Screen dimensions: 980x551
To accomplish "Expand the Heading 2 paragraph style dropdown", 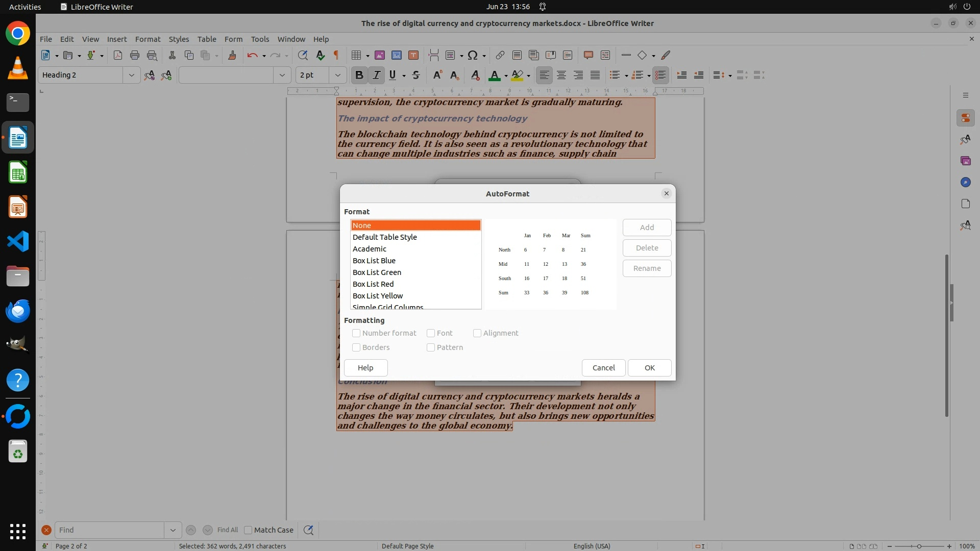I will 131,75.
